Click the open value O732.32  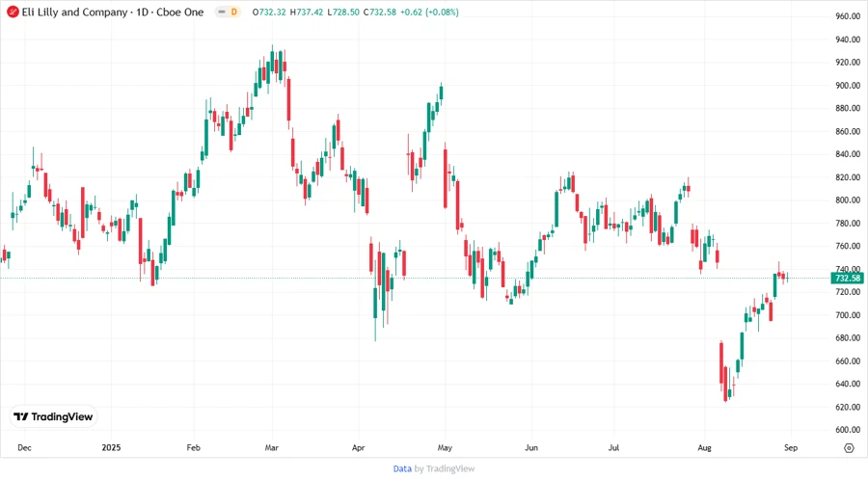269,13
